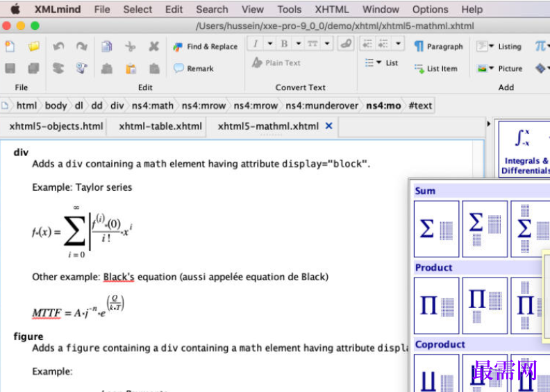Click the misspelled word Black's
Viewport: 550px width, 392px height.
[119, 277]
